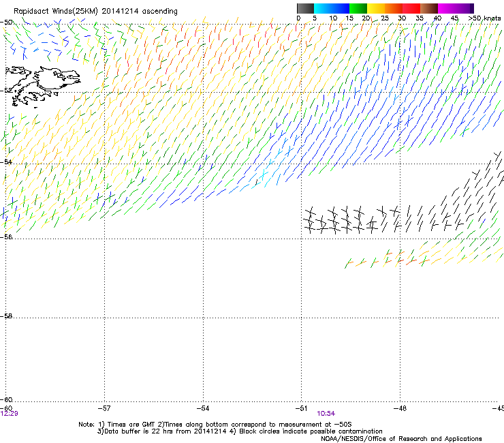504x443 pixels.
Task: Click the -54 latitude axis label
Action: point(6,162)
